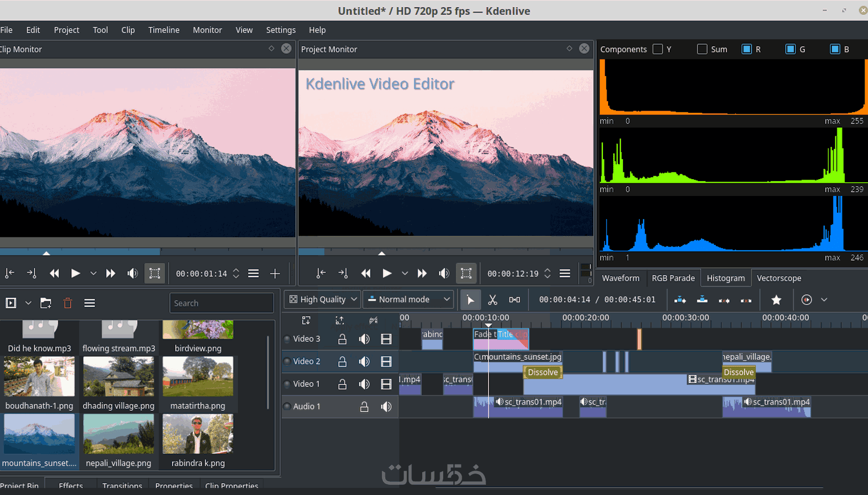Lock the Audio 1 track

point(364,407)
